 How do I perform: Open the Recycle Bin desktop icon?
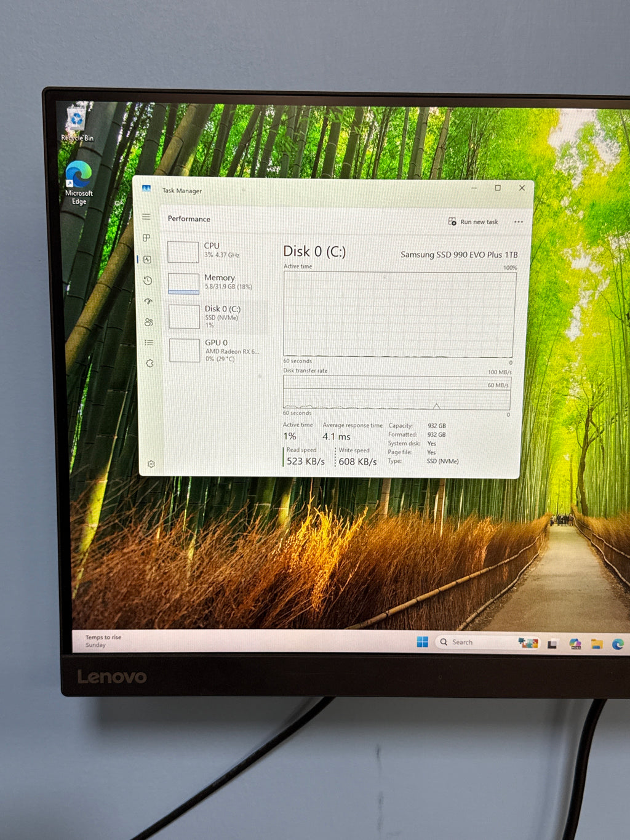(x=76, y=123)
